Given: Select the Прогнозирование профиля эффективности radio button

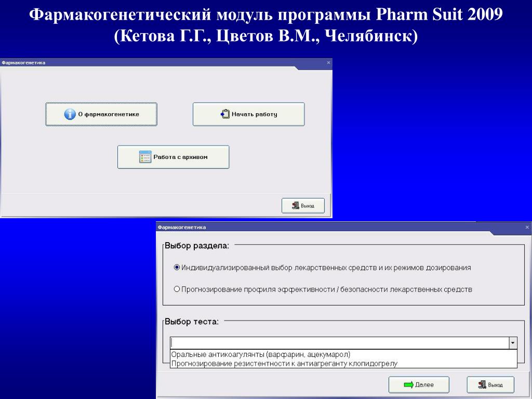Looking at the screenshot, I should 177,289.
